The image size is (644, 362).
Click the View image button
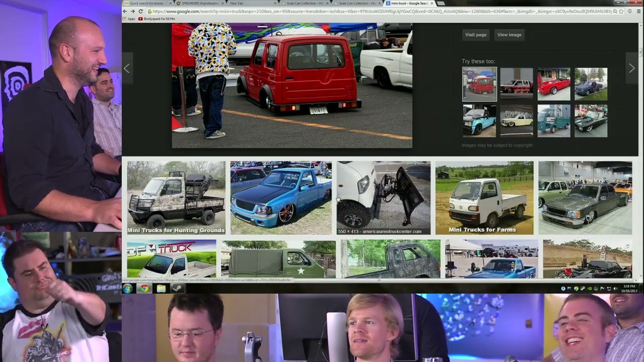509,35
